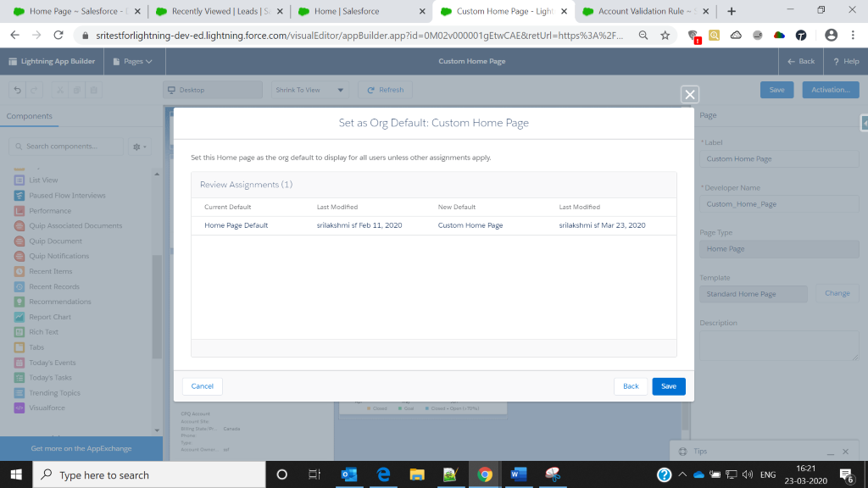
Task: Select the Report Chart component
Action: (50, 317)
